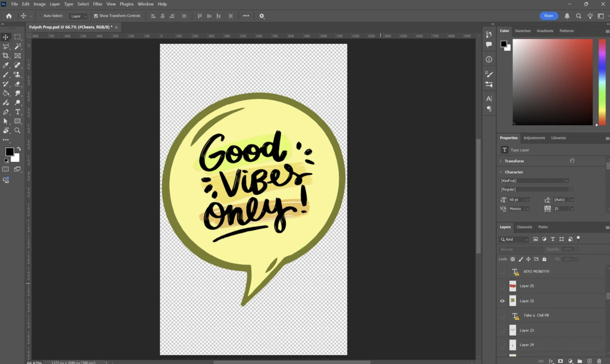Expand the Transform section in Properties

coord(501,161)
